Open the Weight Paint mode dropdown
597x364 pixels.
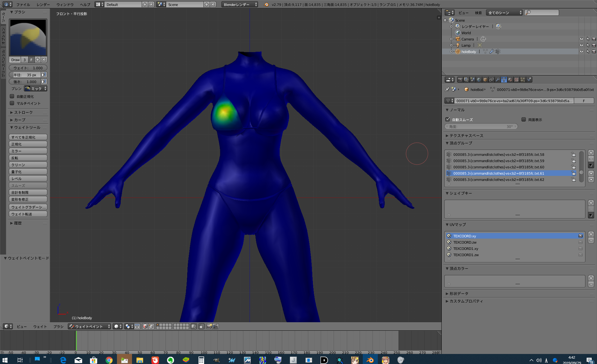pyautogui.click(x=89, y=327)
